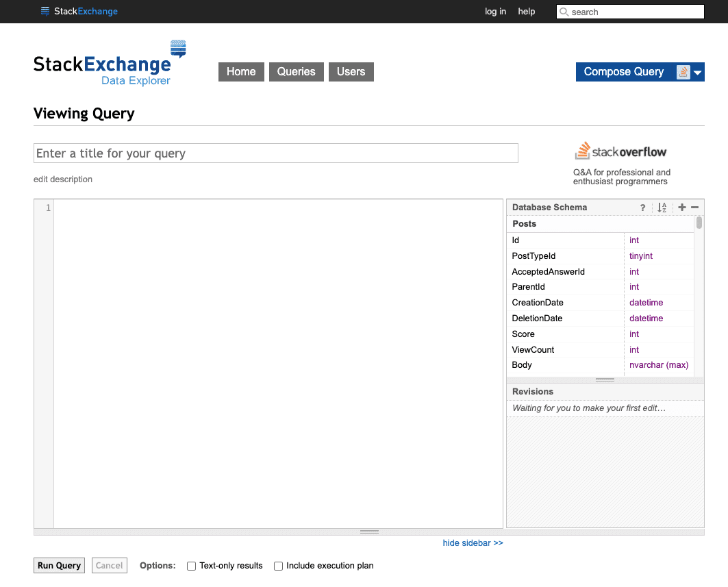Click the StackExchange icon in top bar
This screenshot has height=587, width=728.
[x=45, y=11]
